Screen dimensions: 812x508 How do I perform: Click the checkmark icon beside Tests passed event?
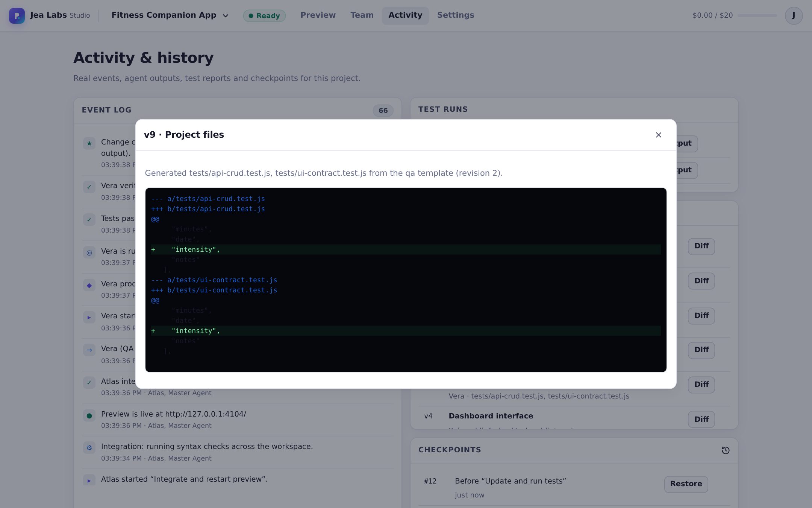pyautogui.click(x=89, y=219)
